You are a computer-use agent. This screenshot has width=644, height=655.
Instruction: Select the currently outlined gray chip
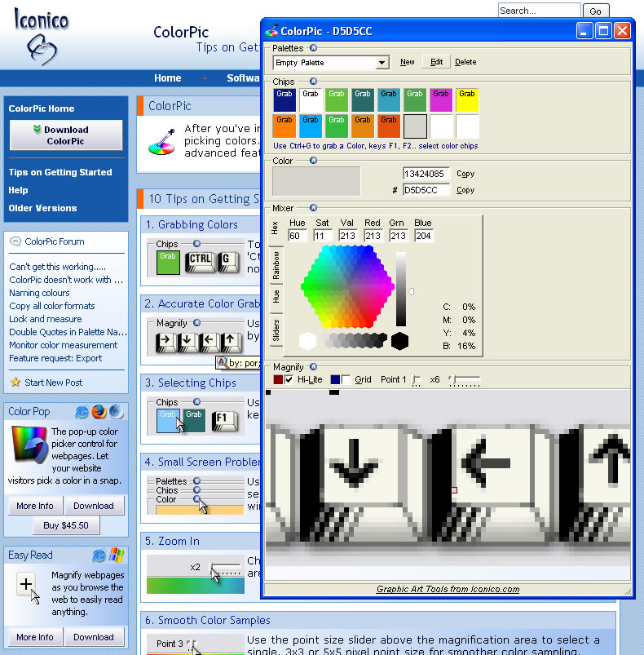tap(415, 126)
